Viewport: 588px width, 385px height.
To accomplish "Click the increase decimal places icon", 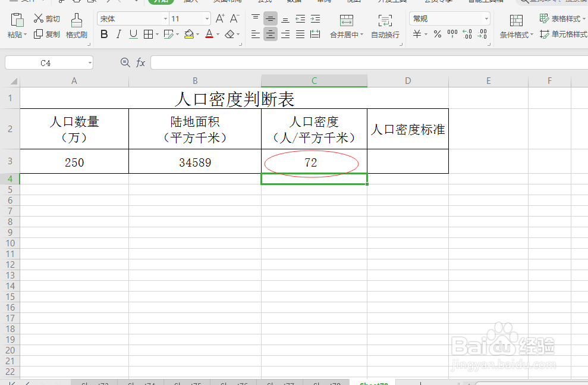I will pyautogui.click(x=468, y=34).
